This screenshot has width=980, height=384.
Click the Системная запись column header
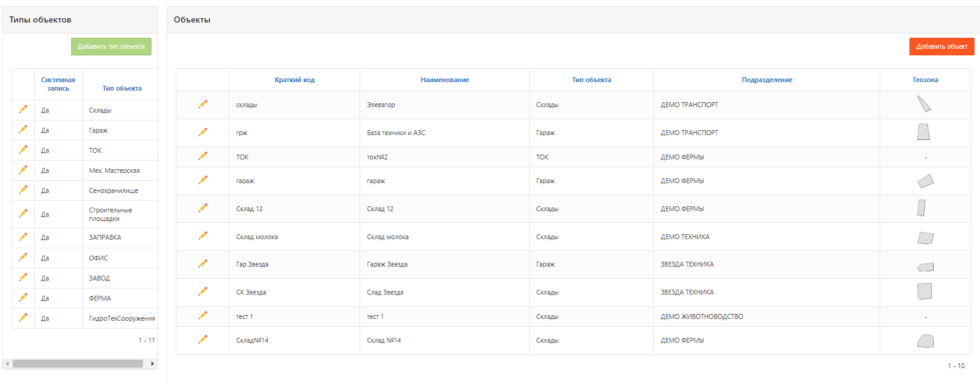[x=58, y=84]
